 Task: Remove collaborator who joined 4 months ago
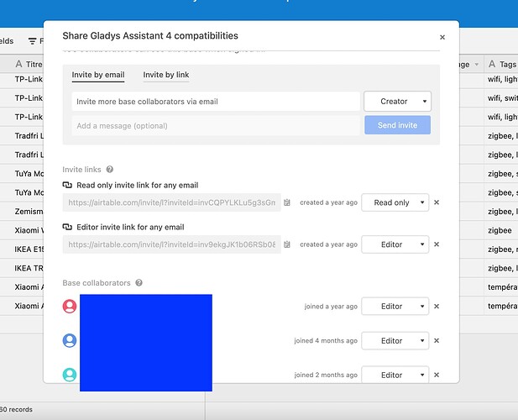pos(437,341)
